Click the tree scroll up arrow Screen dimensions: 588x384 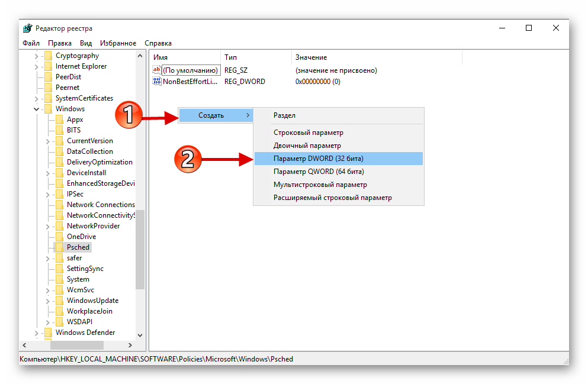click(x=140, y=56)
